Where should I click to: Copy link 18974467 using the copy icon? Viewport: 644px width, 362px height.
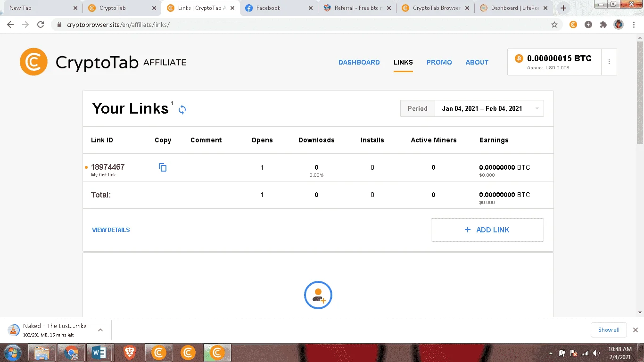163,167
